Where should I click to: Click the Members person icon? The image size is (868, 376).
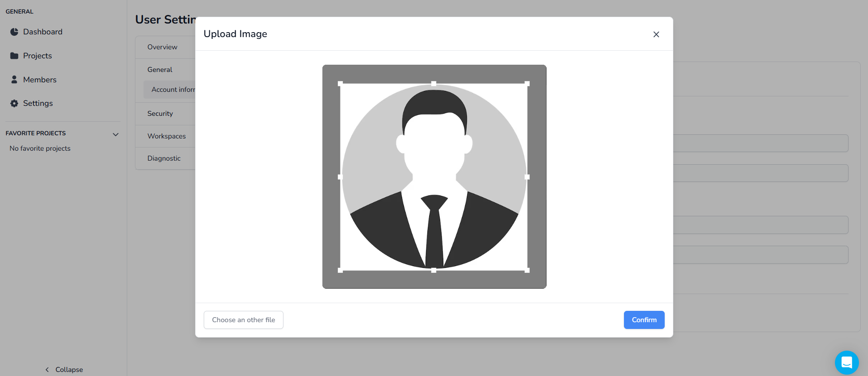(14, 80)
